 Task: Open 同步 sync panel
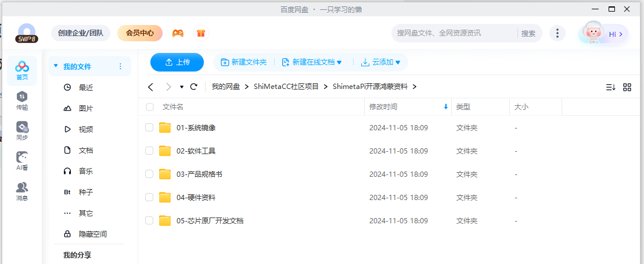tap(22, 131)
